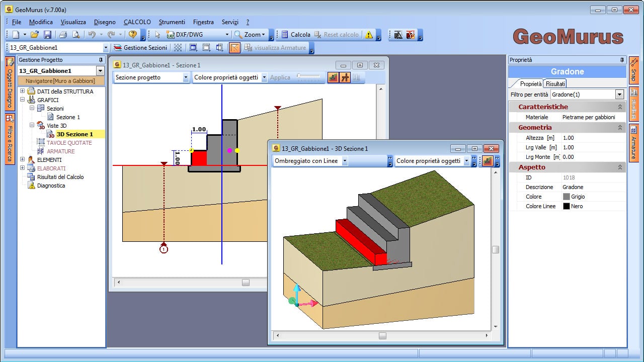This screenshot has width=644, height=362.
Task: Open the Filtro e Ricerca side panel
Action: coord(10,139)
